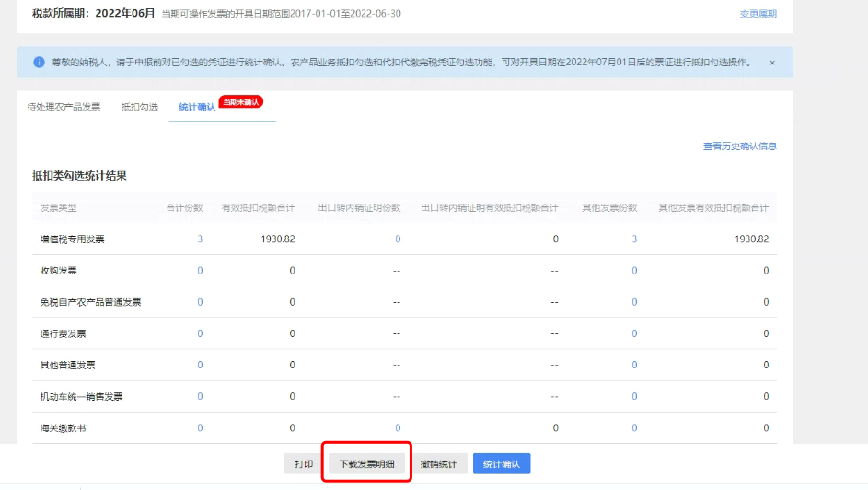Screen dimensions: 868x490
Task: Click the 有效抵扣税额合计 value 1930.82
Action: tap(278, 239)
